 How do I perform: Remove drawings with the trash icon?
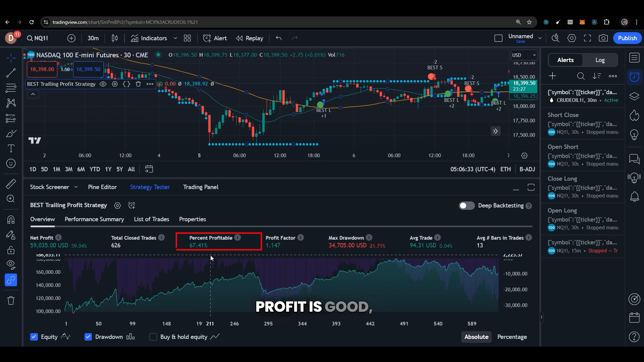[x=11, y=300]
